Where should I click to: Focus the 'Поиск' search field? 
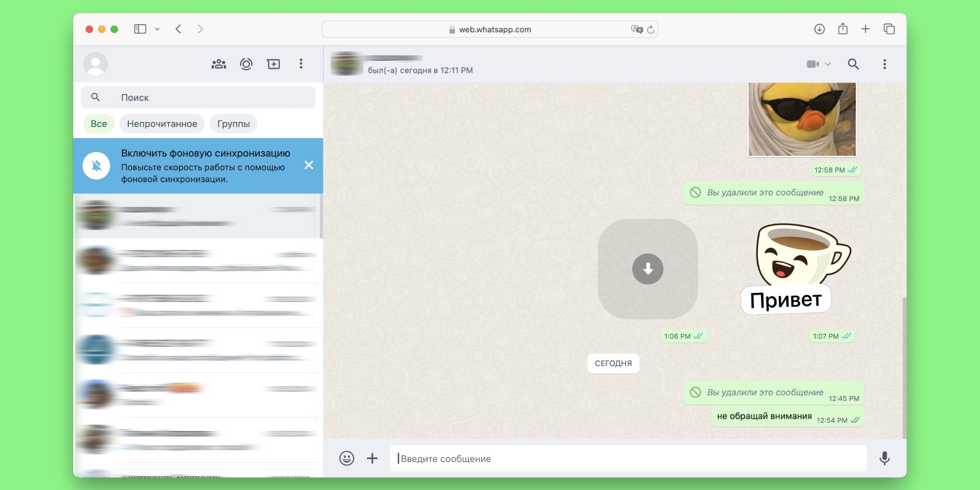[x=198, y=98]
